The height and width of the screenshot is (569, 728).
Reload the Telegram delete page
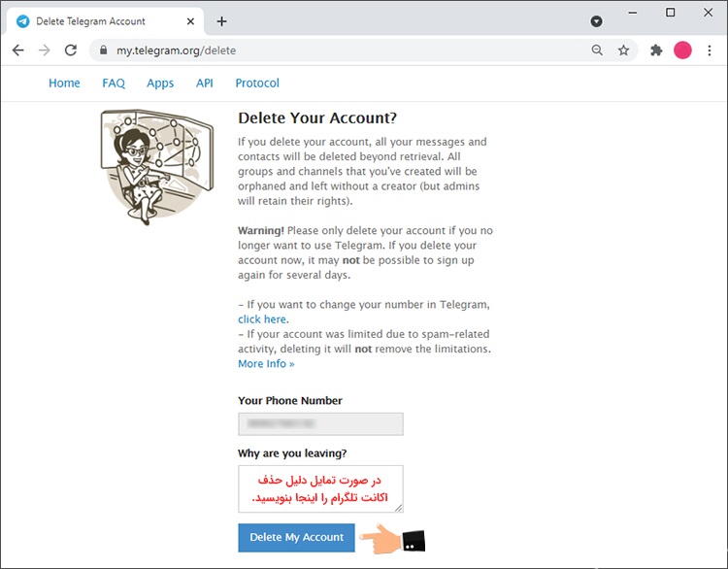click(71, 50)
